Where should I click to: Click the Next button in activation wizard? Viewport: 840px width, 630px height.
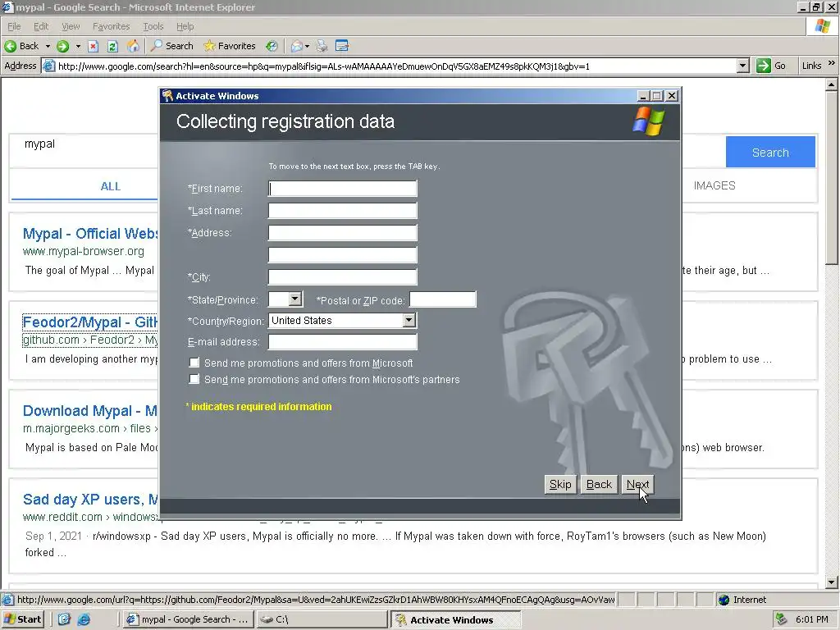[637, 484]
